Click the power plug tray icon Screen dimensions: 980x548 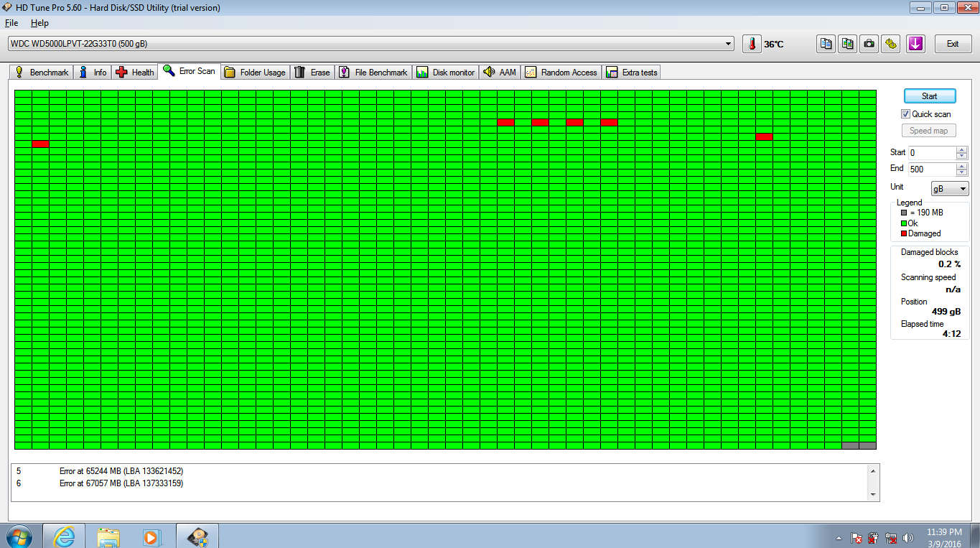tap(873, 537)
